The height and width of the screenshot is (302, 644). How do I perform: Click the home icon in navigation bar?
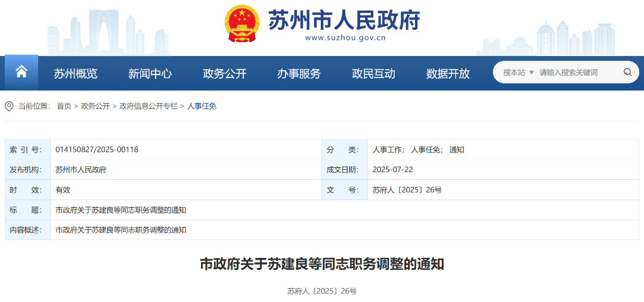coord(21,73)
